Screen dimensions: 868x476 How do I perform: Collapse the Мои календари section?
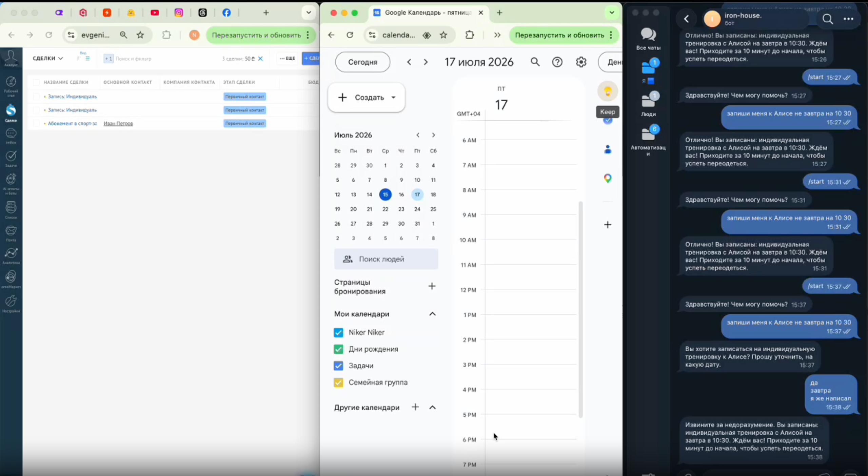click(432, 314)
